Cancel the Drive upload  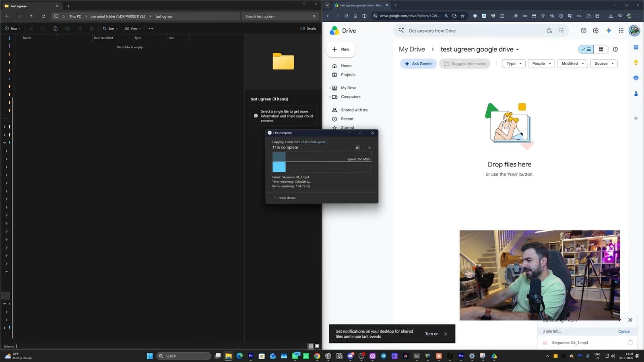click(624, 331)
